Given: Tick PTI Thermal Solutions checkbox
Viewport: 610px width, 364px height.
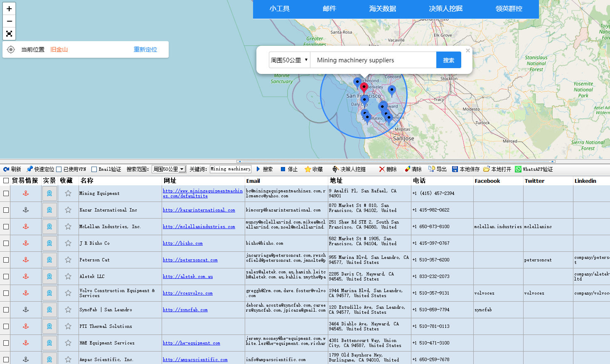Looking at the screenshot, I should [6, 326].
